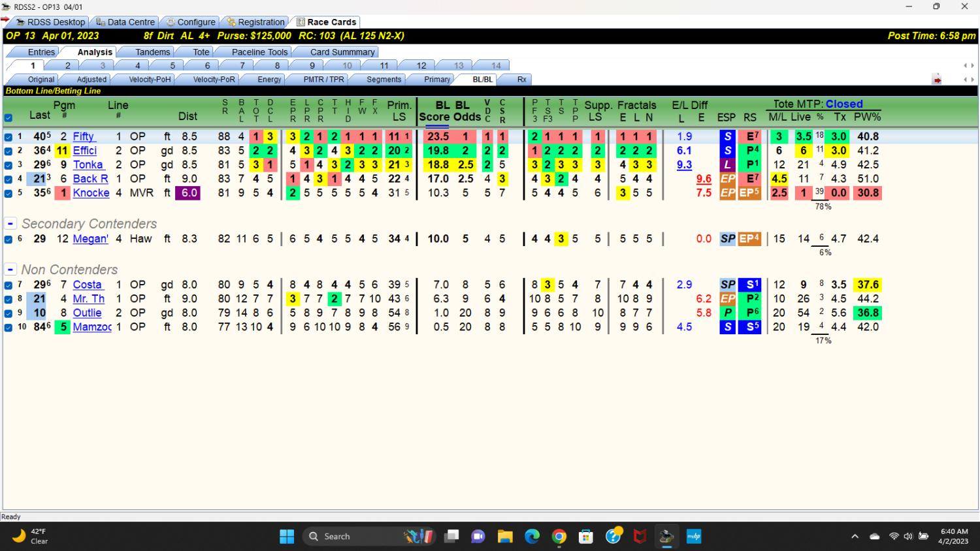The width and height of the screenshot is (980, 551).
Task: Open Microsoft Store from the taskbar
Action: 586,537
